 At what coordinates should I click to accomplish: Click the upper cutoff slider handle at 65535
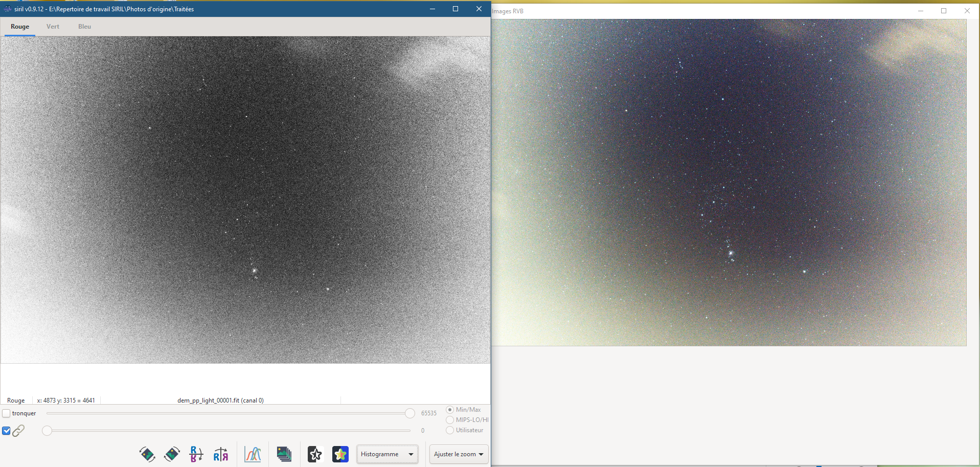[410, 413]
